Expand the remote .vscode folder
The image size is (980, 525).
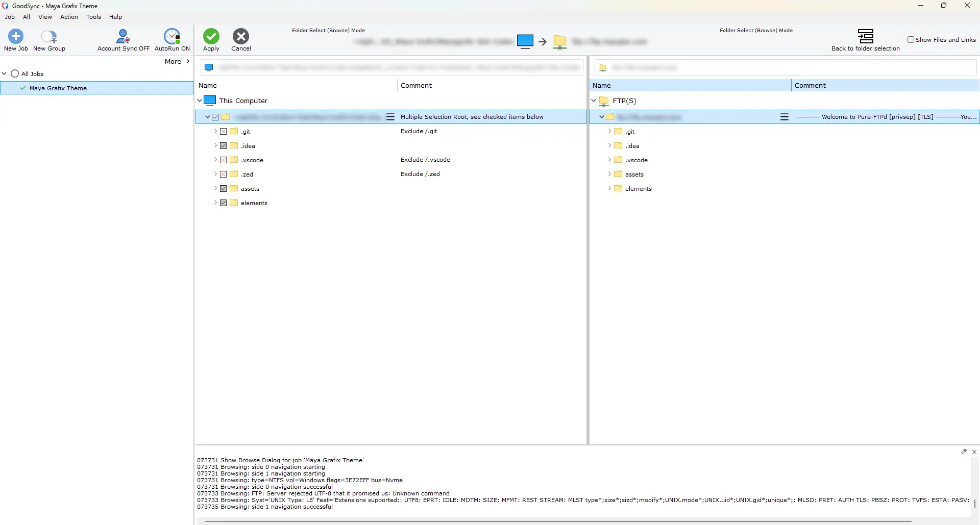click(x=609, y=160)
